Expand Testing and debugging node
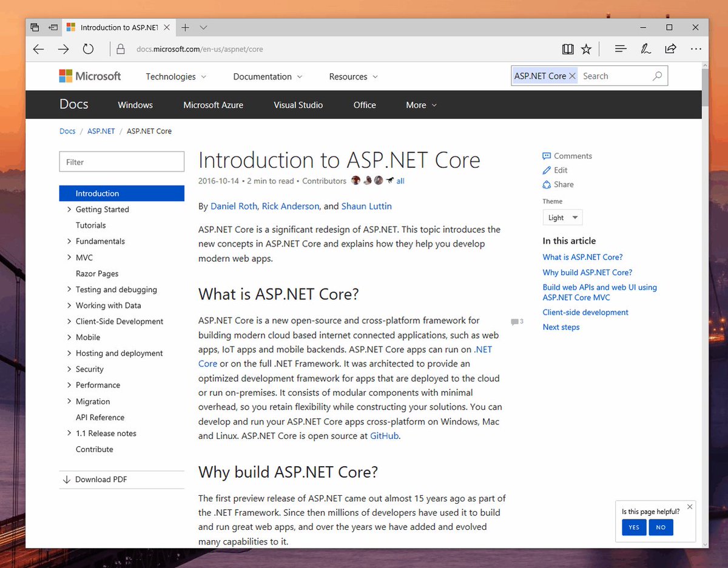The width and height of the screenshot is (728, 568). click(x=69, y=290)
